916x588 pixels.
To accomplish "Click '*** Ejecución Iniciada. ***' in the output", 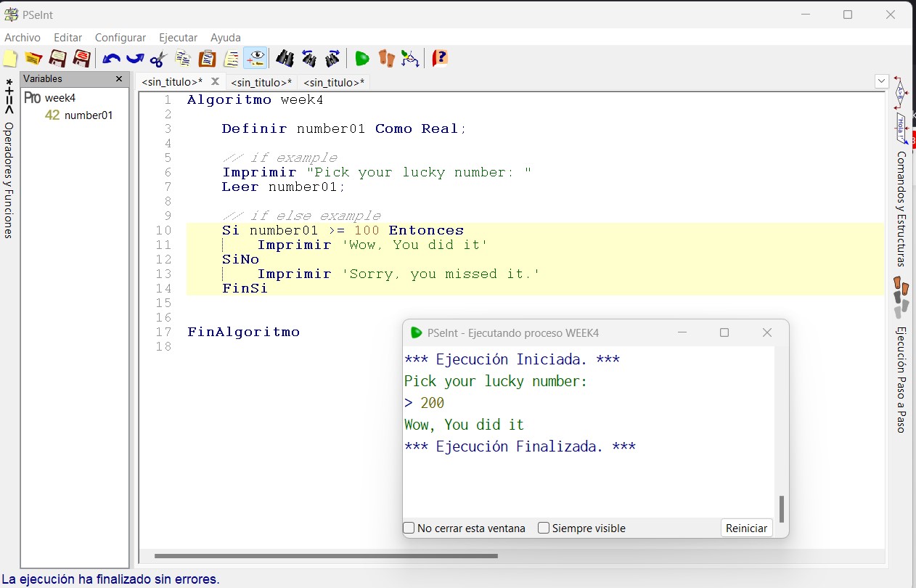I will point(512,359).
